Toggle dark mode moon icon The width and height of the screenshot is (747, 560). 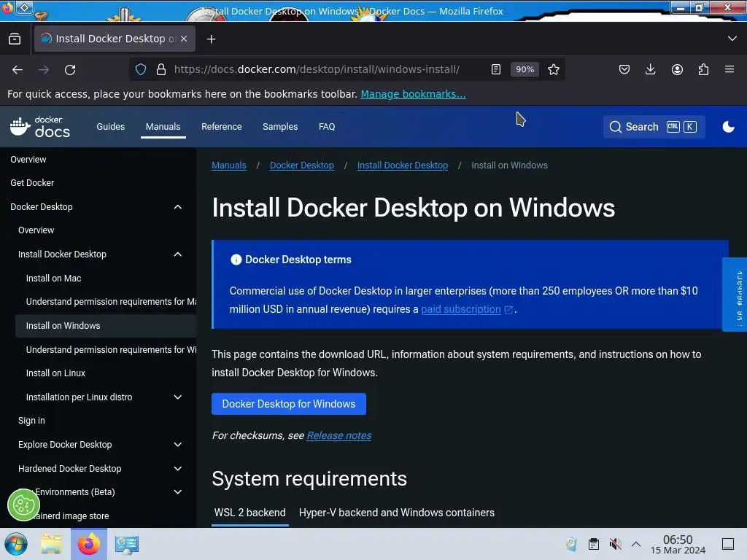(728, 127)
